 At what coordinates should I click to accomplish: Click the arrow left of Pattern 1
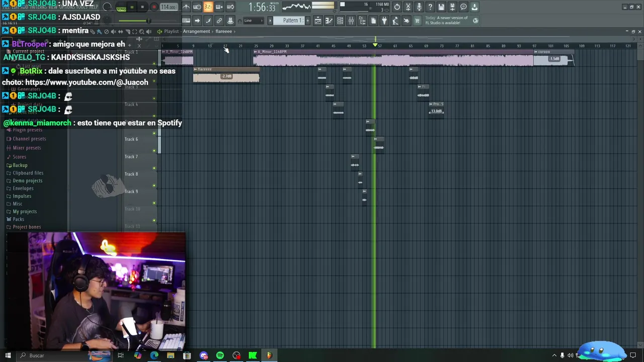(x=270, y=21)
